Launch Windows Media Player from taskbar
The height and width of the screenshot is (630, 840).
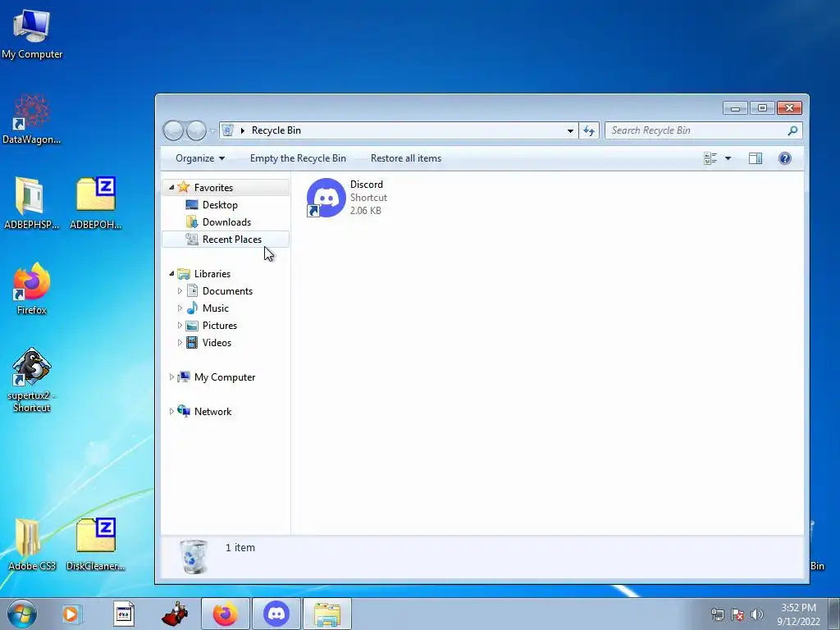point(71,614)
